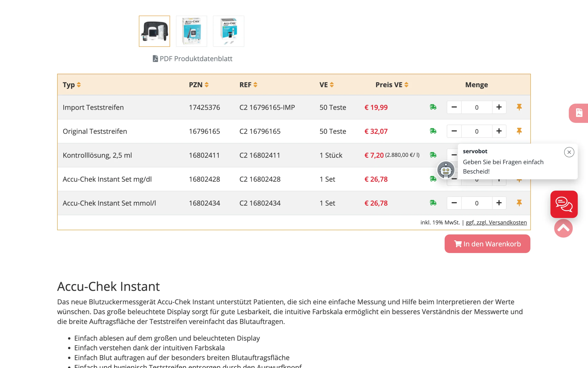Open the red live chat button
Viewport: 588px width, 368px height.
(564, 204)
